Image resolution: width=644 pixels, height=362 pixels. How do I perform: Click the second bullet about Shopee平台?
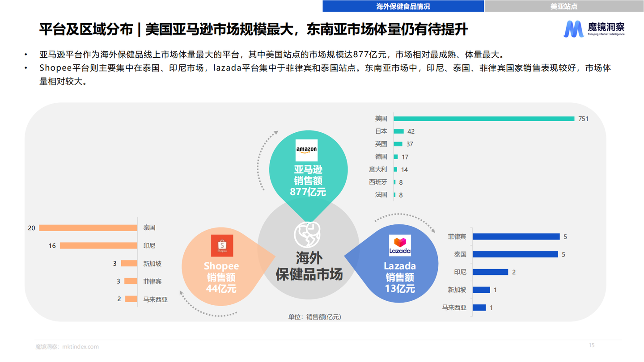pos(325,75)
